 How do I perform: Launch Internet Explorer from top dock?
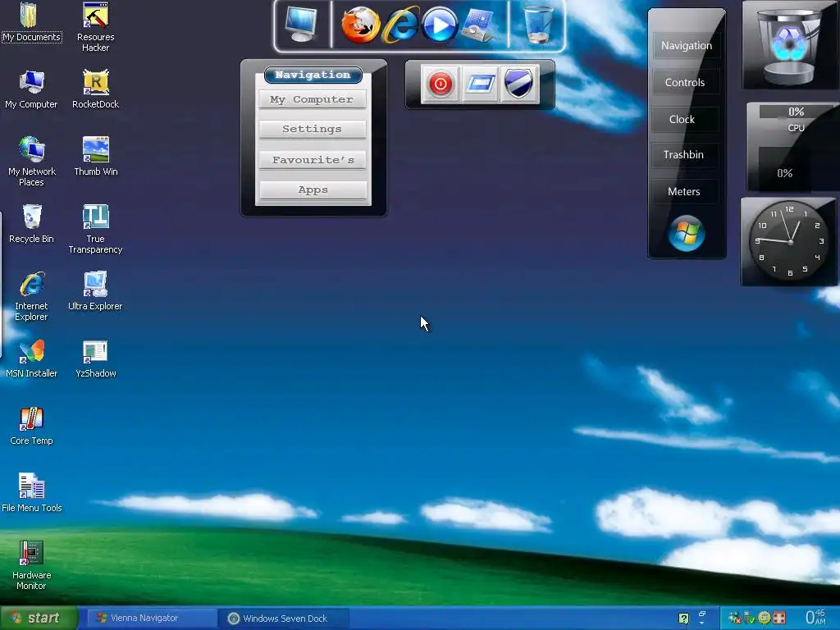tap(400, 25)
